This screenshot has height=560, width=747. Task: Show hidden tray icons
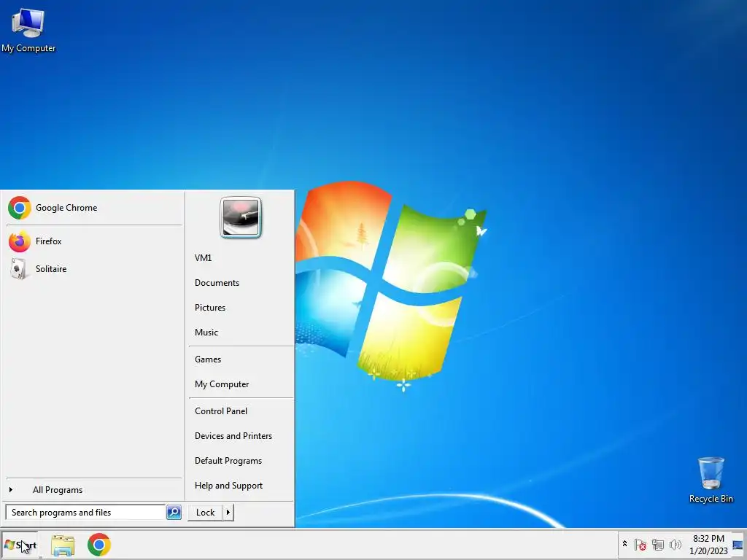click(x=624, y=544)
